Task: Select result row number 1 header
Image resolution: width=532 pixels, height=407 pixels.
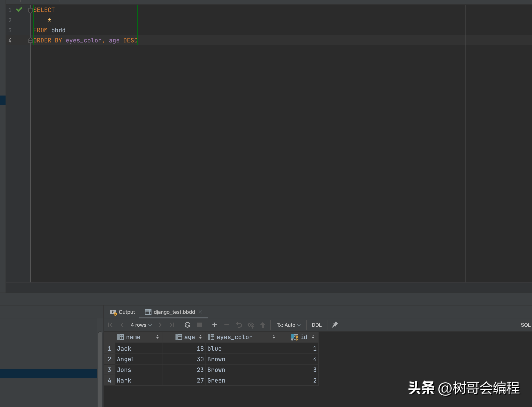Action: [x=109, y=349]
